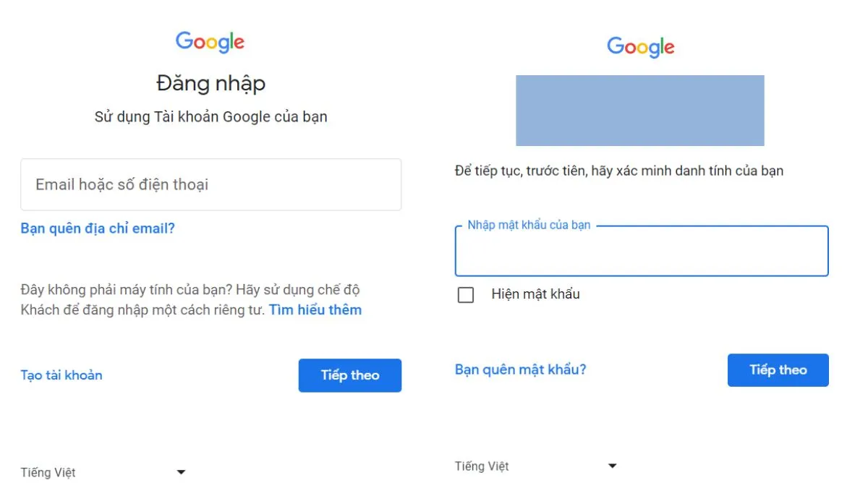Click the dropdown arrow beside left Tiếng Việt
This screenshot has width=868, height=488.
(x=181, y=471)
